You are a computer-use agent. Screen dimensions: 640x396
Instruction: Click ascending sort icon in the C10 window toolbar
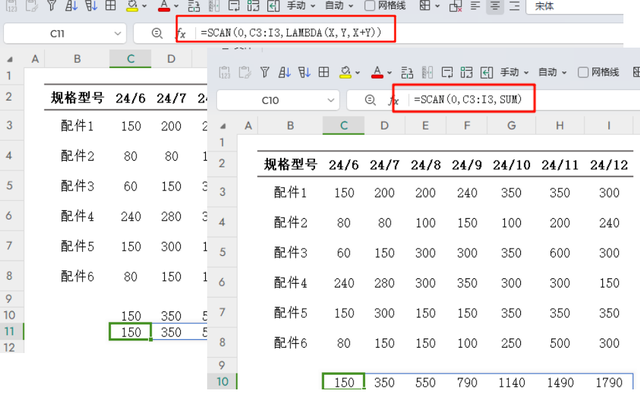tap(284, 73)
